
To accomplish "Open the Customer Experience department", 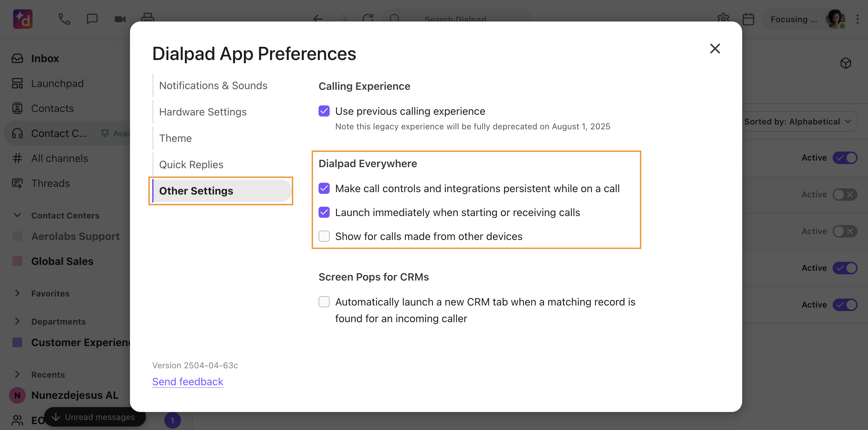I will [80, 342].
